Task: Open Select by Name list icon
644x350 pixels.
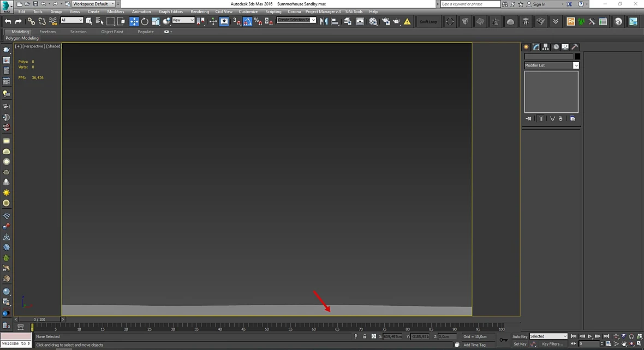Action: click(99, 21)
